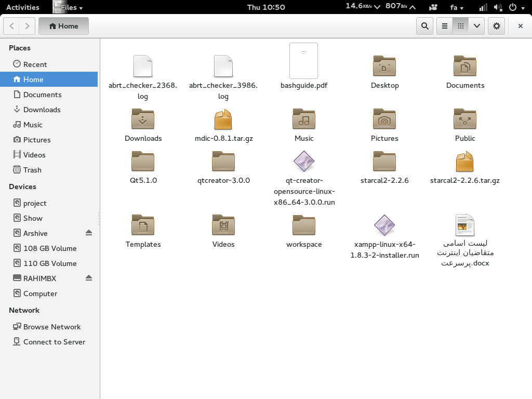Viewport: 532px width, 399px height.
Task: Eject the Arshive drive
Action: coord(89,233)
